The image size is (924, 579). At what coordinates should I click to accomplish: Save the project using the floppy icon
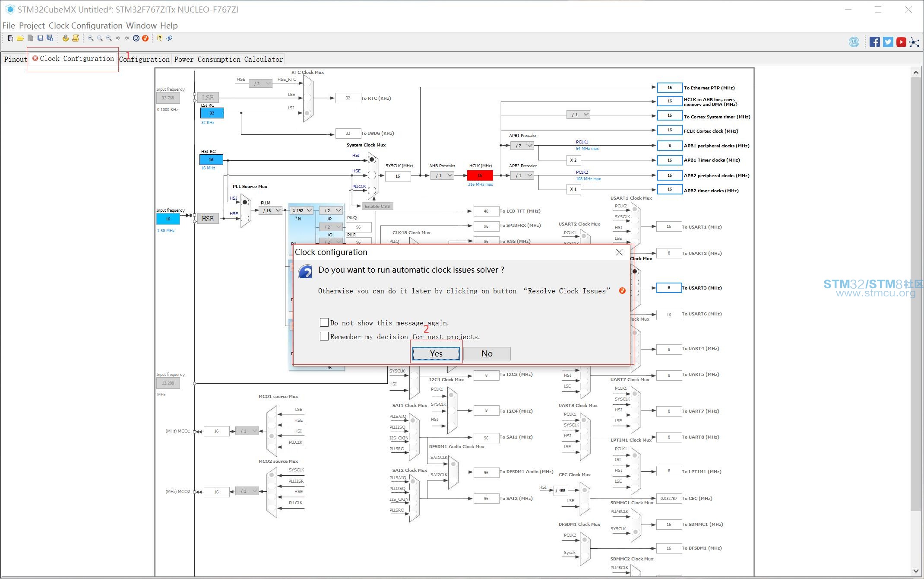40,38
